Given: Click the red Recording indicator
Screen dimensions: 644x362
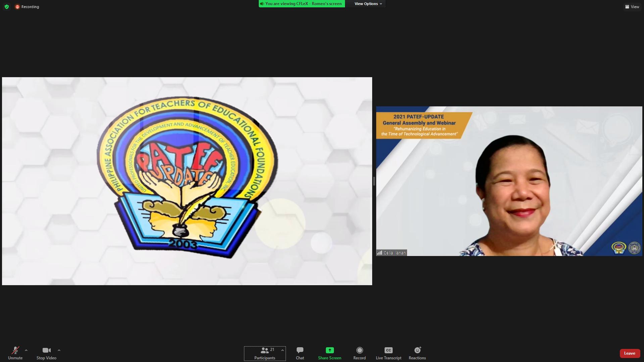Looking at the screenshot, I should click(27, 7).
